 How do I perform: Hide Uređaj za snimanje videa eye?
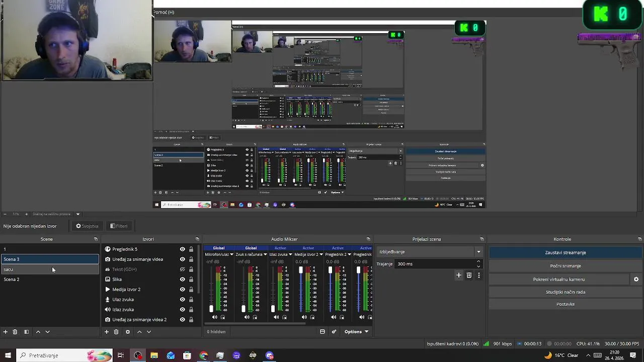coord(183,259)
